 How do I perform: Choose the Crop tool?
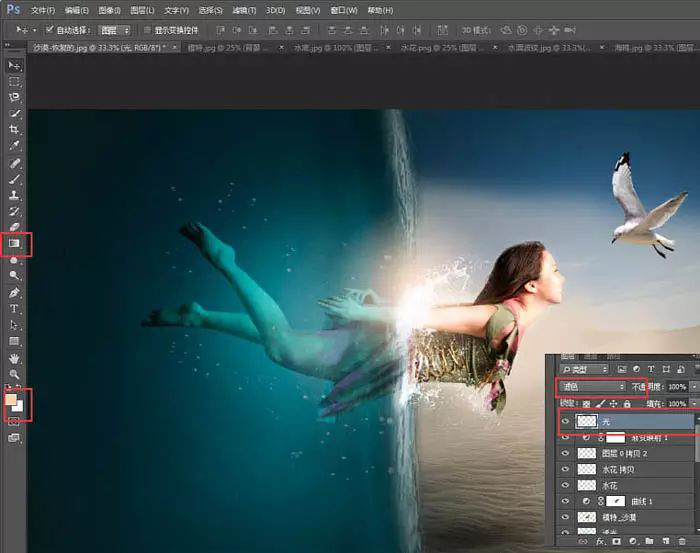point(15,130)
